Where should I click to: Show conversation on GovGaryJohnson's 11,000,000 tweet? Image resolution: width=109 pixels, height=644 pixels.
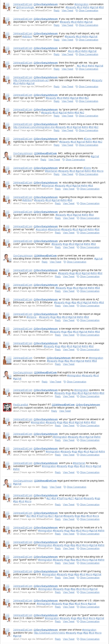(75, 159)
